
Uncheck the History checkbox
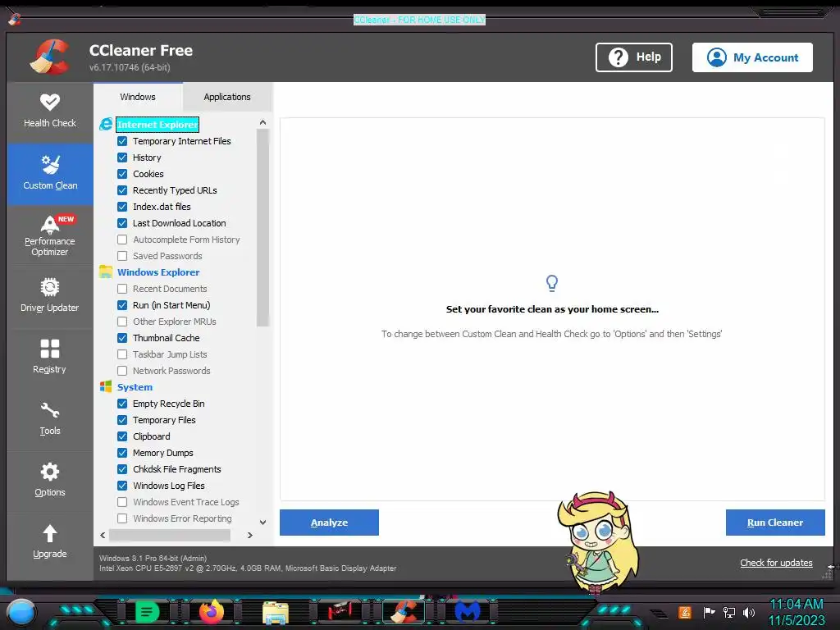[x=122, y=157]
